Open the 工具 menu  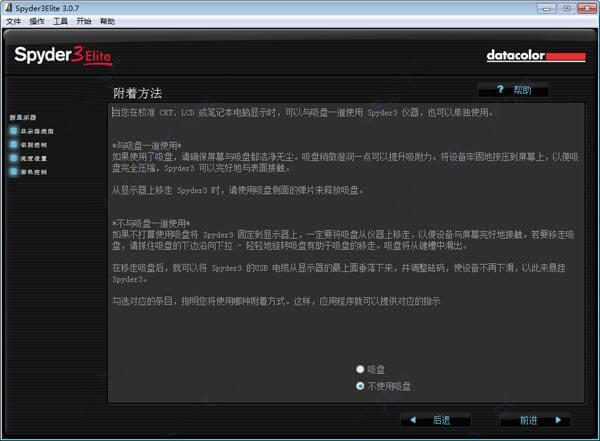[x=60, y=21]
